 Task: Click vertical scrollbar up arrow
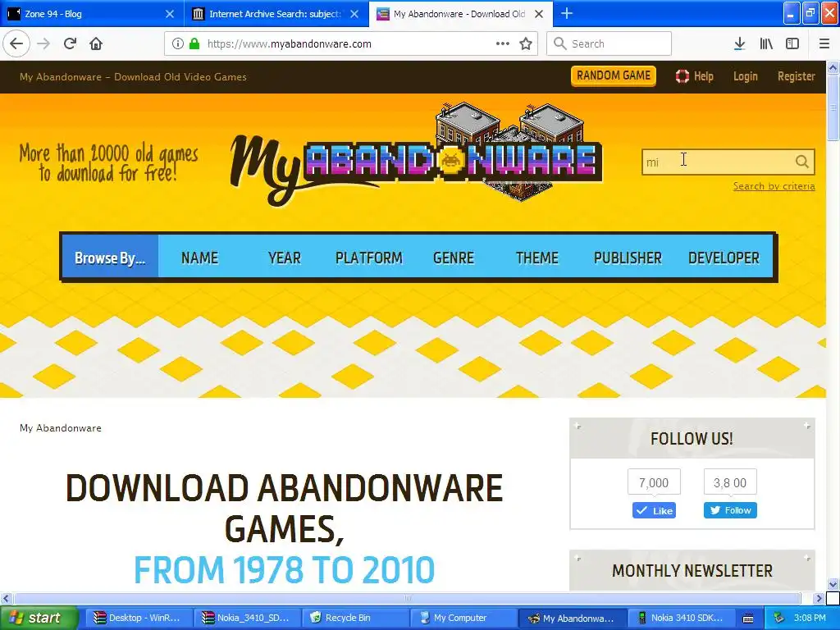click(x=833, y=67)
